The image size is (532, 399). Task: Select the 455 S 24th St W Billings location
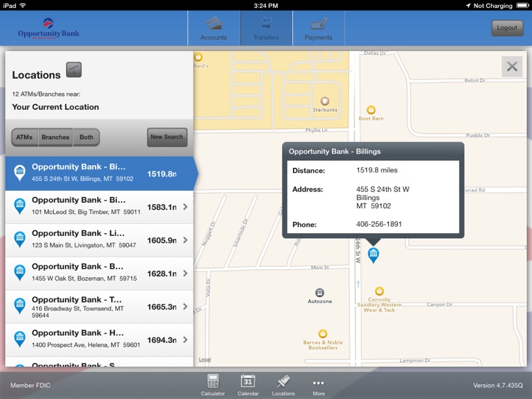tap(99, 173)
